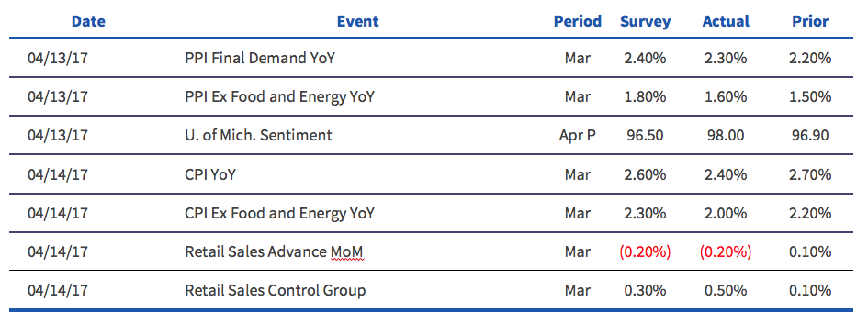Click the red Actual value (0.20%)
Screen dimensions: 868x335
tap(726, 252)
